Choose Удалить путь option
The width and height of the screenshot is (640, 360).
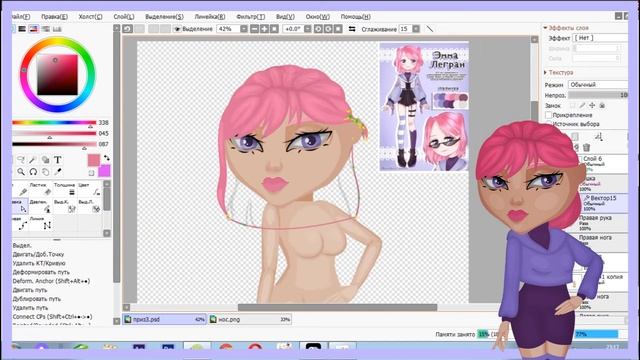[30, 308]
